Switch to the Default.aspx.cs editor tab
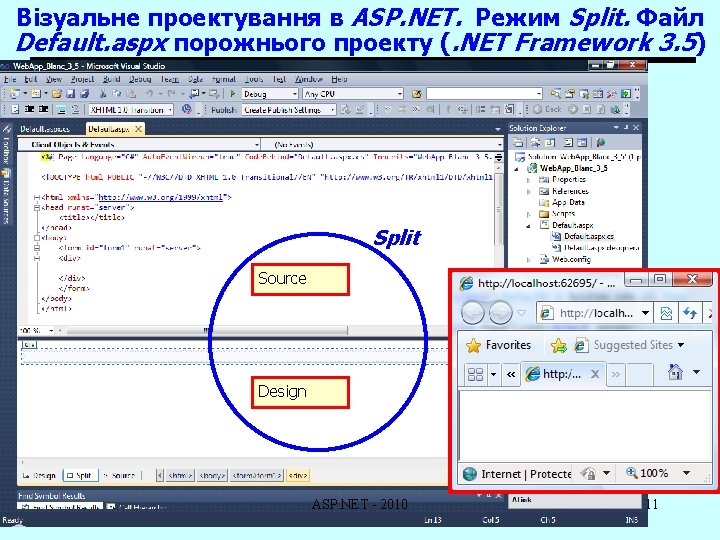The image size is (720, 540). click(45, 129)
